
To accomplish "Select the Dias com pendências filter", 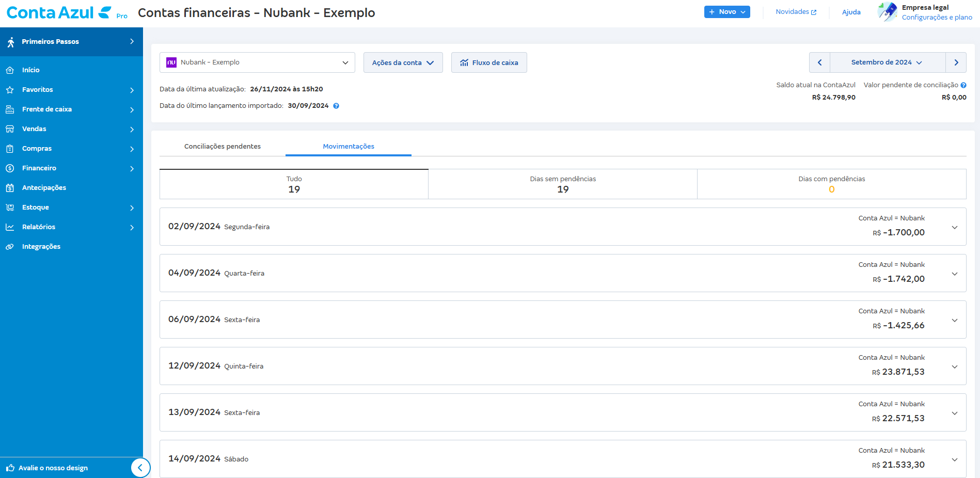I will pyautogui.click(x=831, y=184).
